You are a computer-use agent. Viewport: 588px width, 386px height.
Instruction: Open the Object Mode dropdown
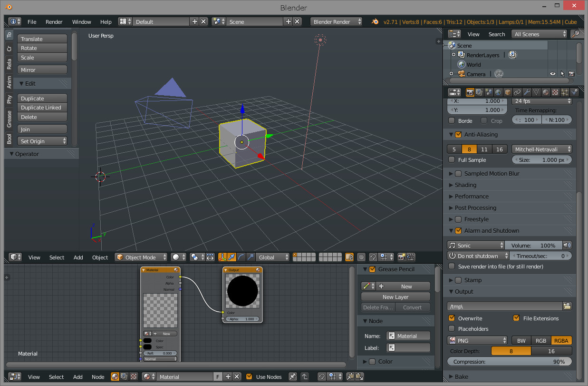141,257
